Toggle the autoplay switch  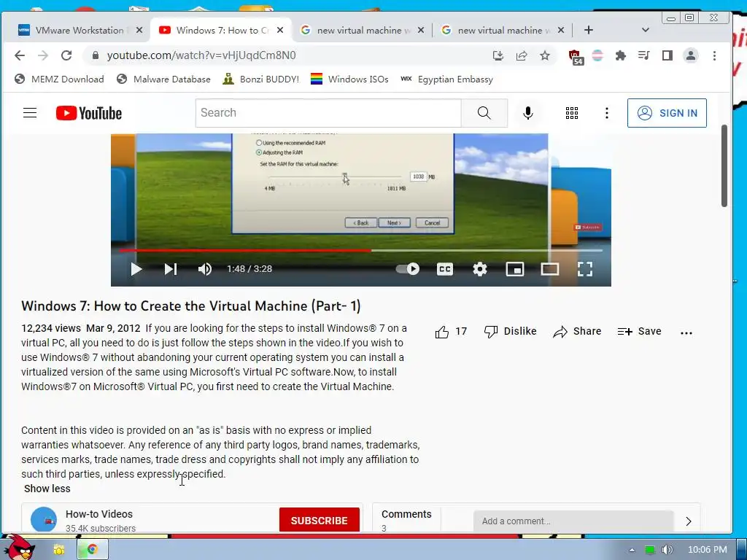click(408, 269)
